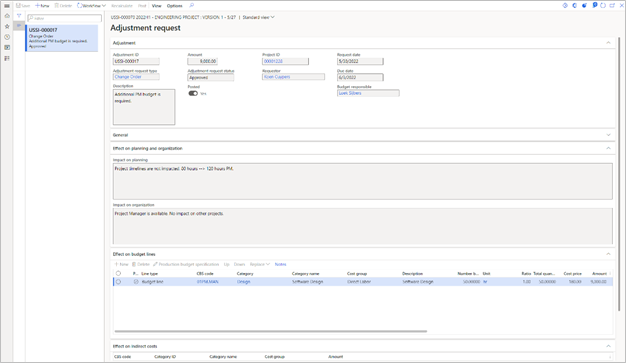Click the Impact on organization text box

[363, 226]
